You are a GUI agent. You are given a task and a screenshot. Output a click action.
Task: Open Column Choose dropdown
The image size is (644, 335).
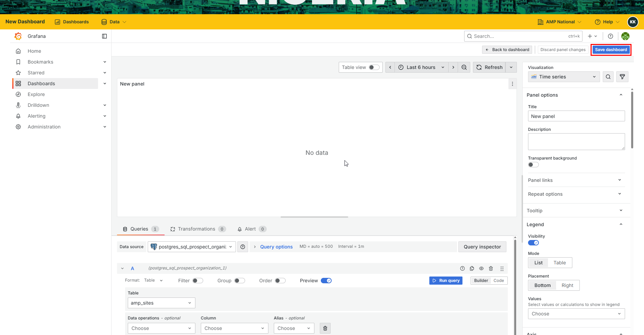tap(234, 328)
